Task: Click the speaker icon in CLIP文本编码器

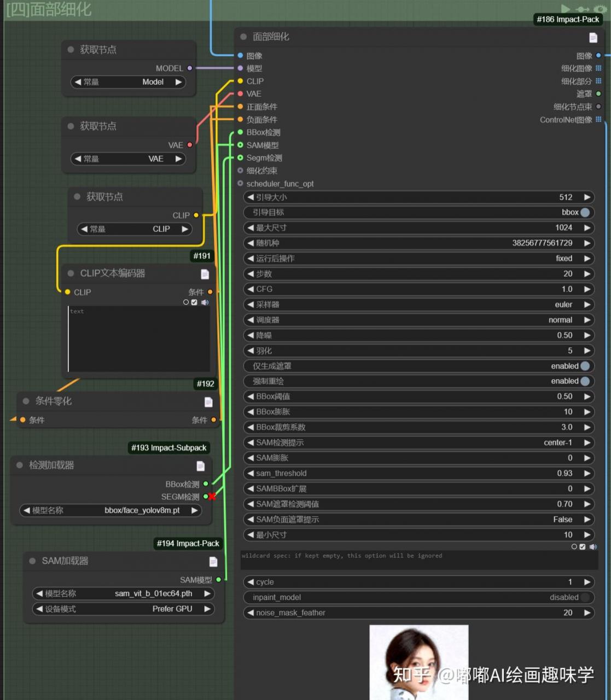Action: [205, 302]
